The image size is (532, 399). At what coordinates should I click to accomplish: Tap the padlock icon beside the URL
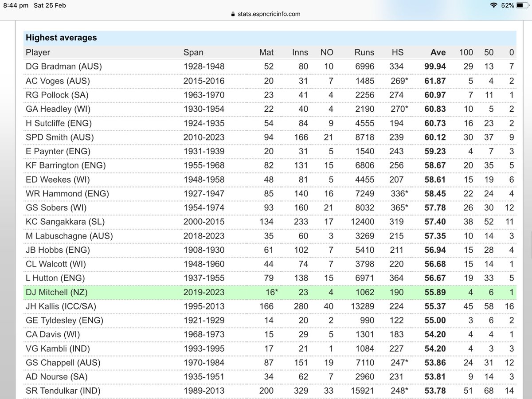coord(233,14)
